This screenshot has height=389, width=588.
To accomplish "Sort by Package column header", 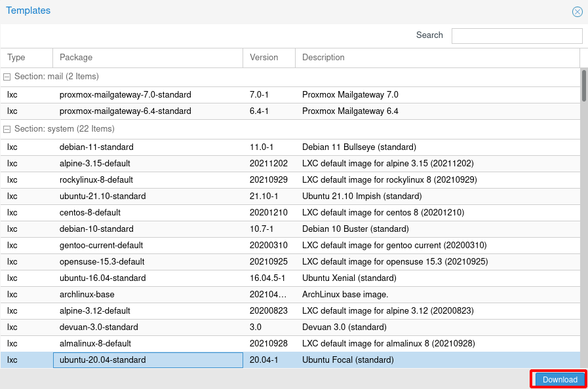I will 147,58.
